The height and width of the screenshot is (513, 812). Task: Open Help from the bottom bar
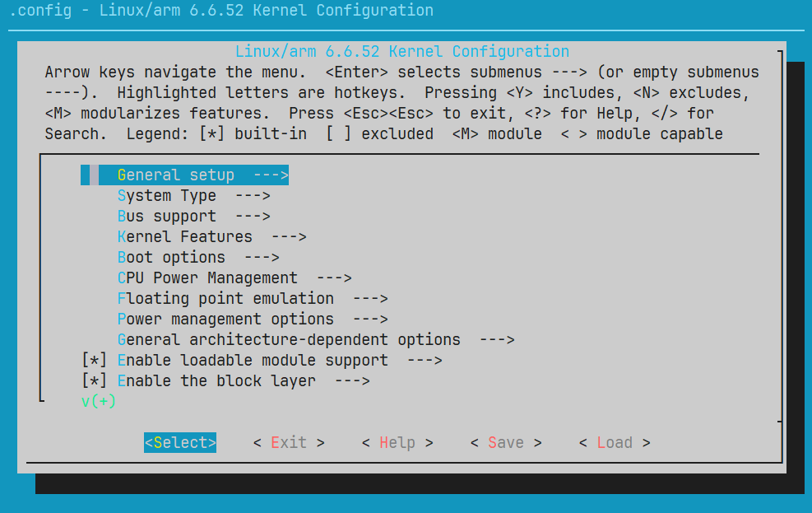coord(397,443)
